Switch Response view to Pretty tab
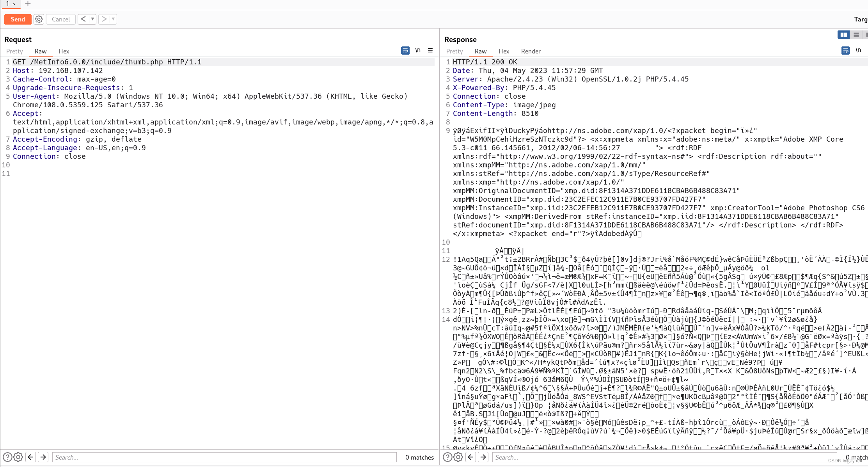 (x=454, y=51)
